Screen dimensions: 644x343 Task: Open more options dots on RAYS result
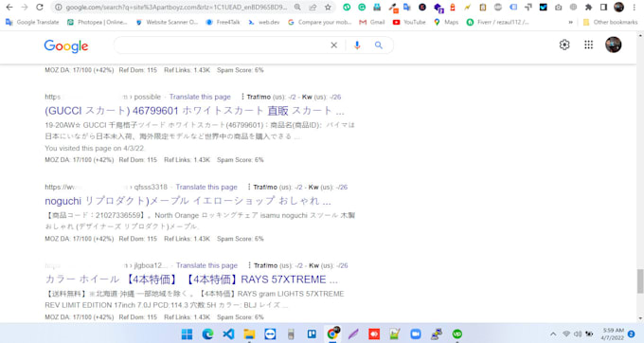pyautogui.click(x=249, y=265)
